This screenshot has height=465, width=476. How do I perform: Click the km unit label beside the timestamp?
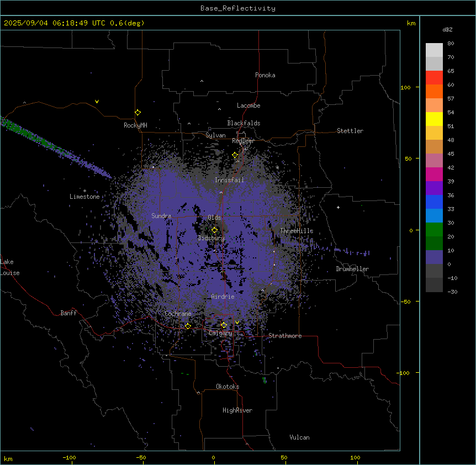click(411, 23)
